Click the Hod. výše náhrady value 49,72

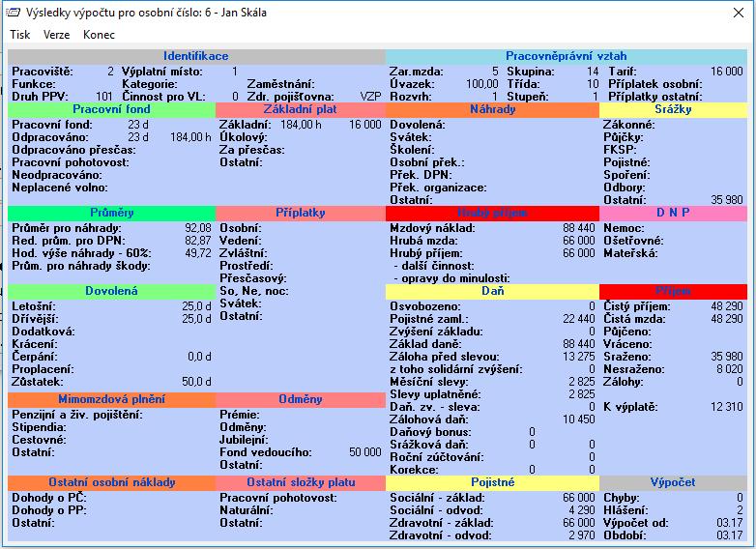click(197, 253)
